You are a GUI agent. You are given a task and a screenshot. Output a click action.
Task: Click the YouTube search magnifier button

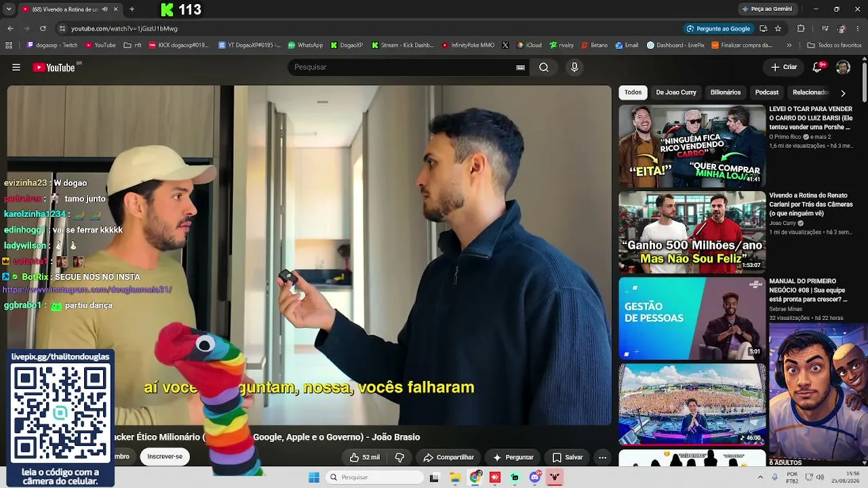544,67
